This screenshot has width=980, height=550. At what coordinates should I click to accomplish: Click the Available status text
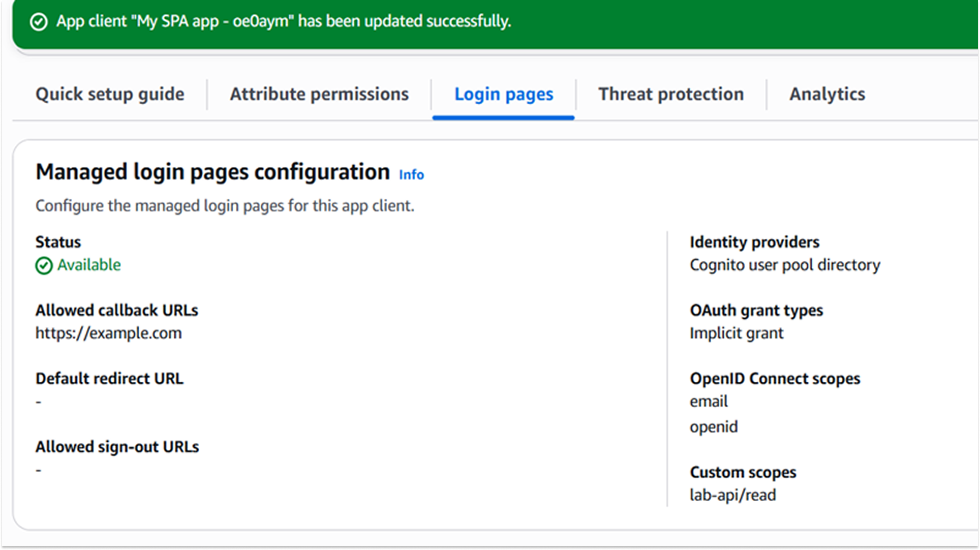pos(88,265)
